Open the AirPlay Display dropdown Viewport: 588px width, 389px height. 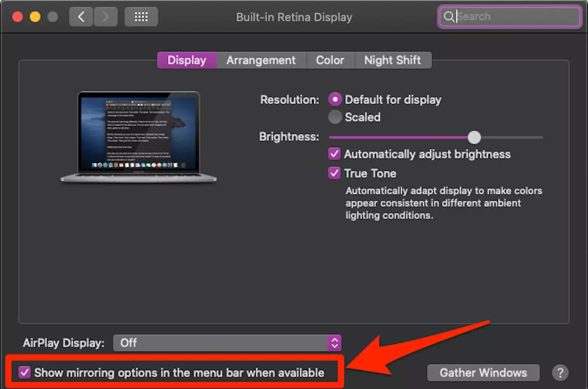click(227, 343)
